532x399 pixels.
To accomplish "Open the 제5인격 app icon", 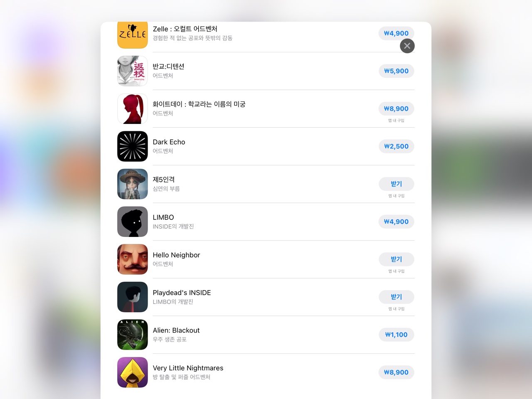I will coord(133,184).
